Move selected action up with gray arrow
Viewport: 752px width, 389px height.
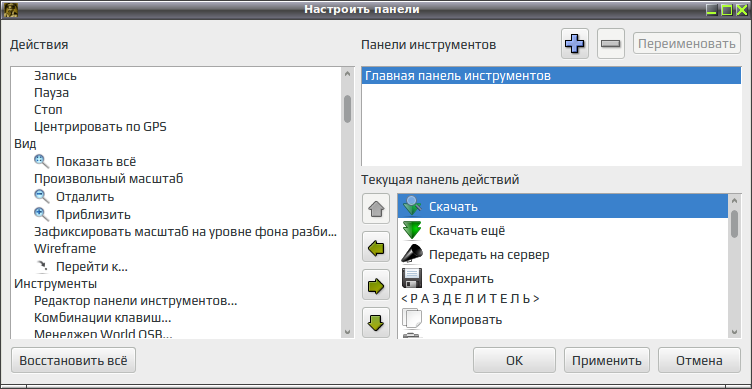point(376,209)
